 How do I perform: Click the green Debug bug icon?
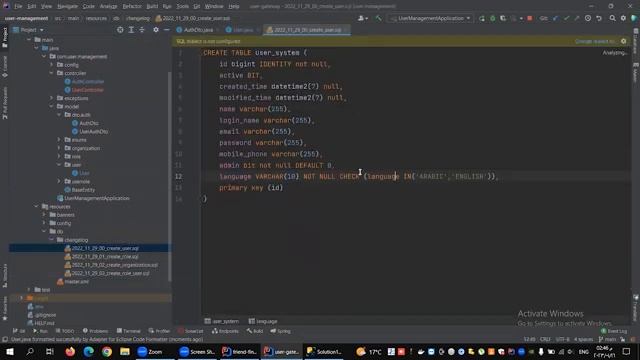pyautogui.click(x=493, y=18)
